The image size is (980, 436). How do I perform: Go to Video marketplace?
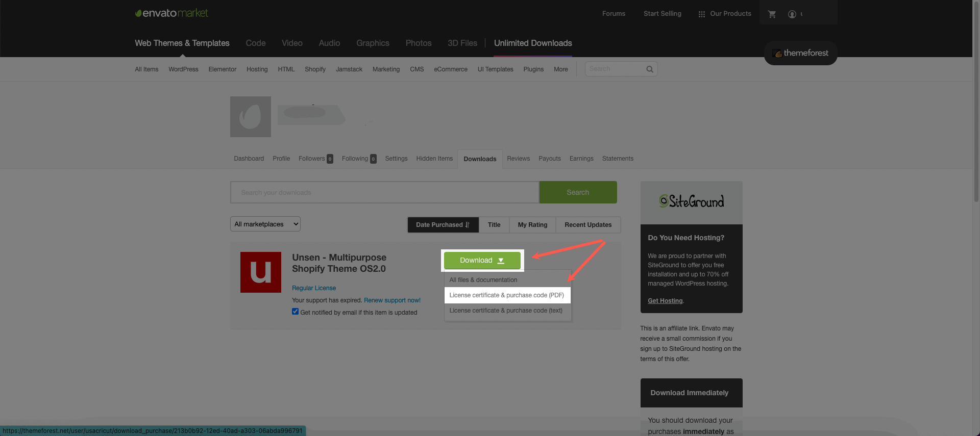pyautogui.click(x=292, y=43)
